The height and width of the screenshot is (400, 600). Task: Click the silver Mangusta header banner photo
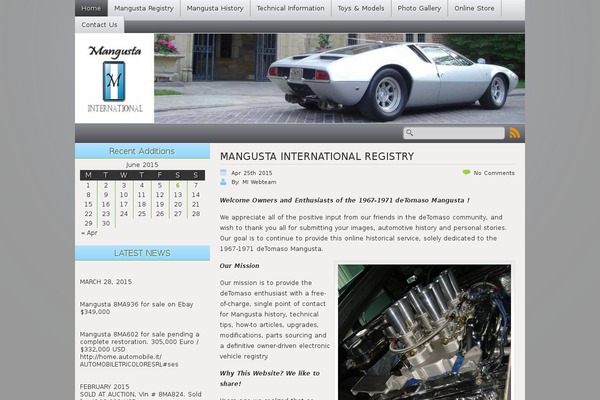(x=339, y=78)
